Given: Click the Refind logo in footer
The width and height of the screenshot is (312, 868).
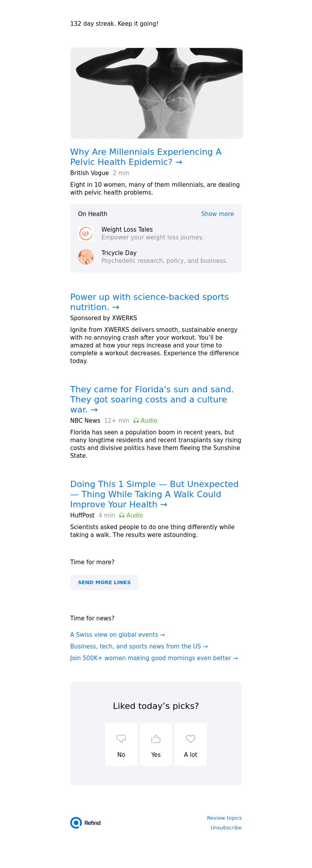Looking at the screenshot, I should pyautogui.click(x=86, y=823).
